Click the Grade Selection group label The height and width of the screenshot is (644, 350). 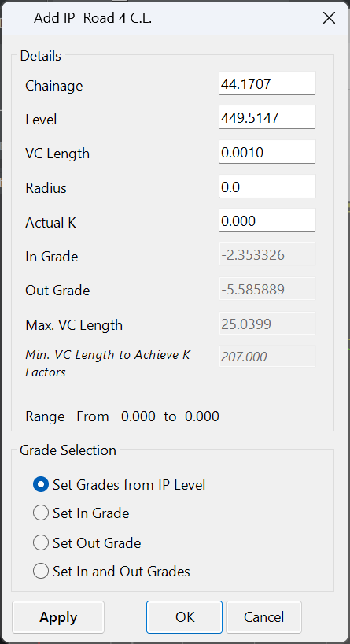[68, 450]
